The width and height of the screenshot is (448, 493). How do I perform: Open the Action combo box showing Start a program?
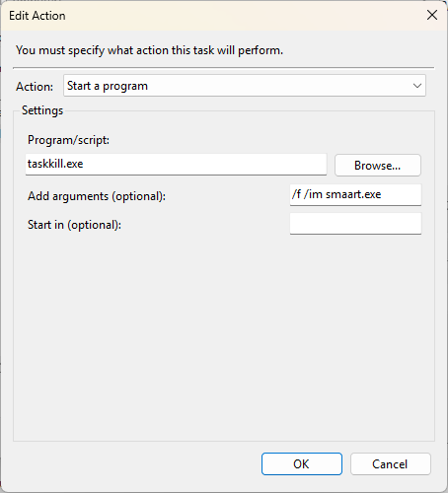pos(245,86)
